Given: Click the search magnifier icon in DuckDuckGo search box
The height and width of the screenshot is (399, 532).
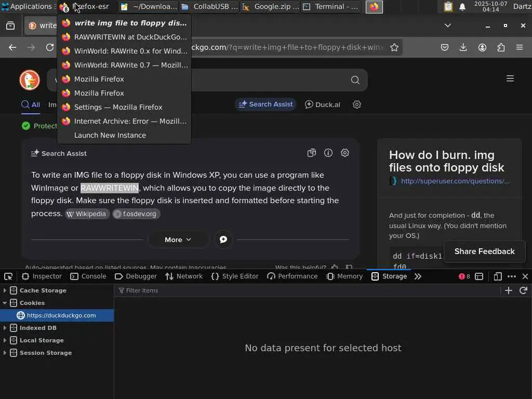Looking at the screenshot, I should (355, 80).
